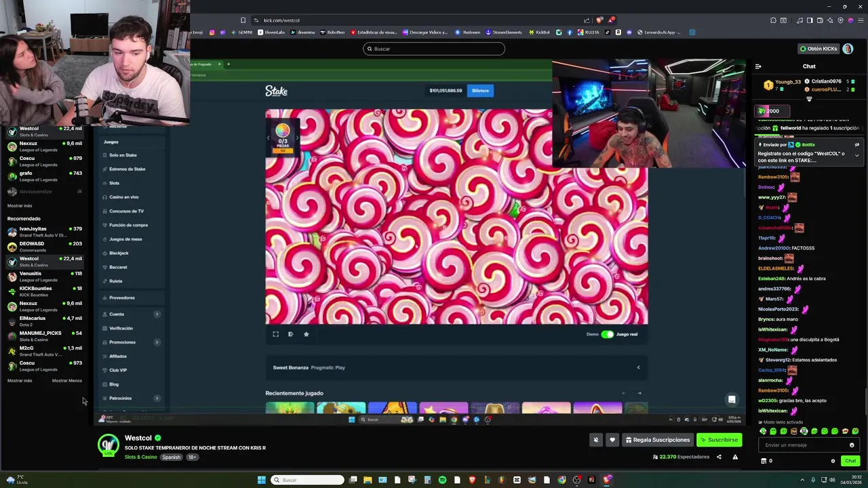The height and width of the screenshot is (488, 868).
Task: Open Club VIP in Stake sidebar
Action: point(118,370)
